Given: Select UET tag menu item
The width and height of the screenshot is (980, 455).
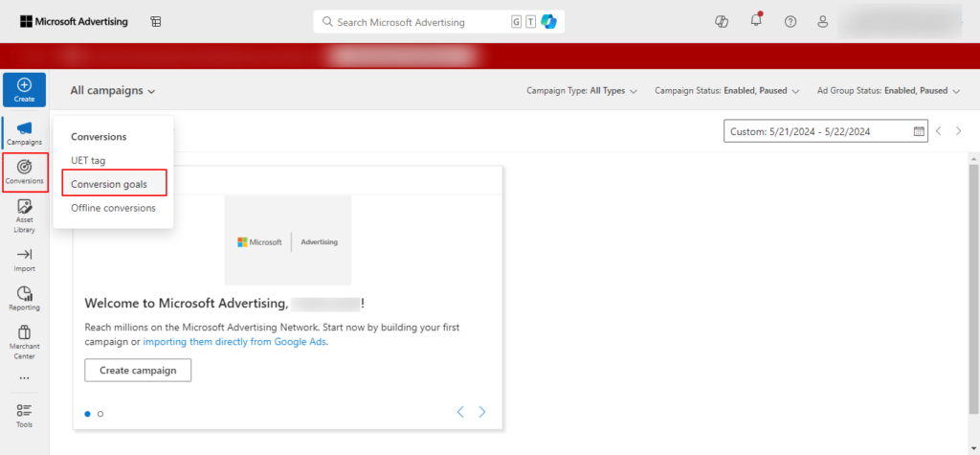Looking at the screenshot, I should coord(88,160).
